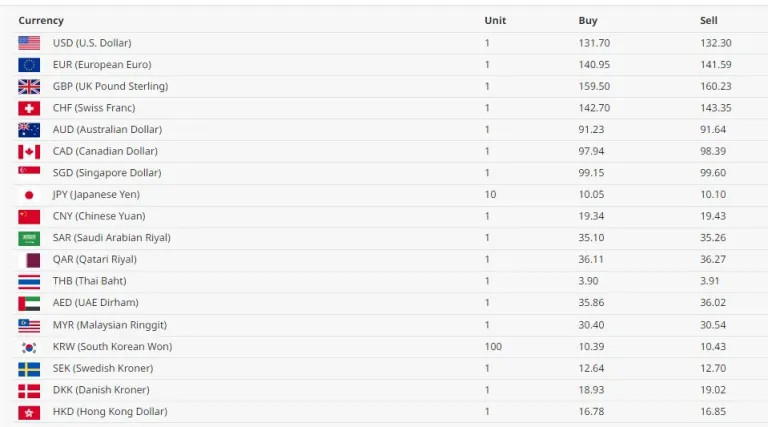This screenshot has height=427, width=768.
Task: Click the Currency column header
Action: [x=41, y=21]
